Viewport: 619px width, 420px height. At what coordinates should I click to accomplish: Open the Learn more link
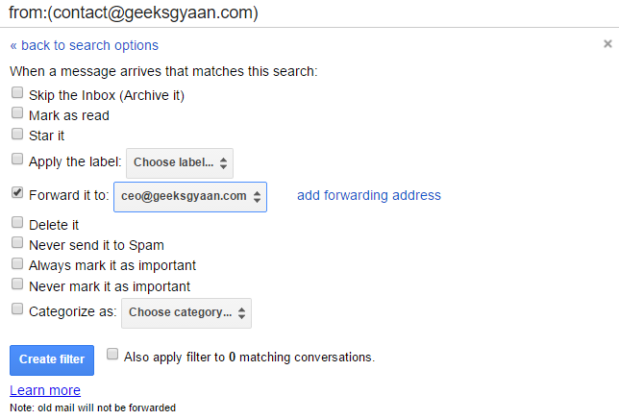[45, 390]
